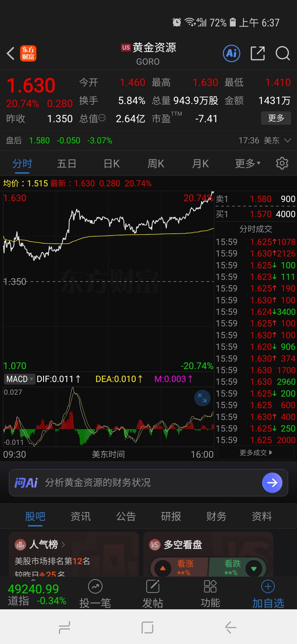
Task: Select the 公告 tab
Action: pyautogui.click(x=126, y=517)
